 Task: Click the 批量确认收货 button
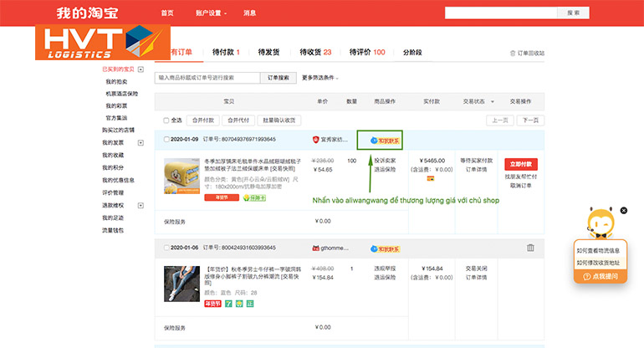click(x=279, y=120)
